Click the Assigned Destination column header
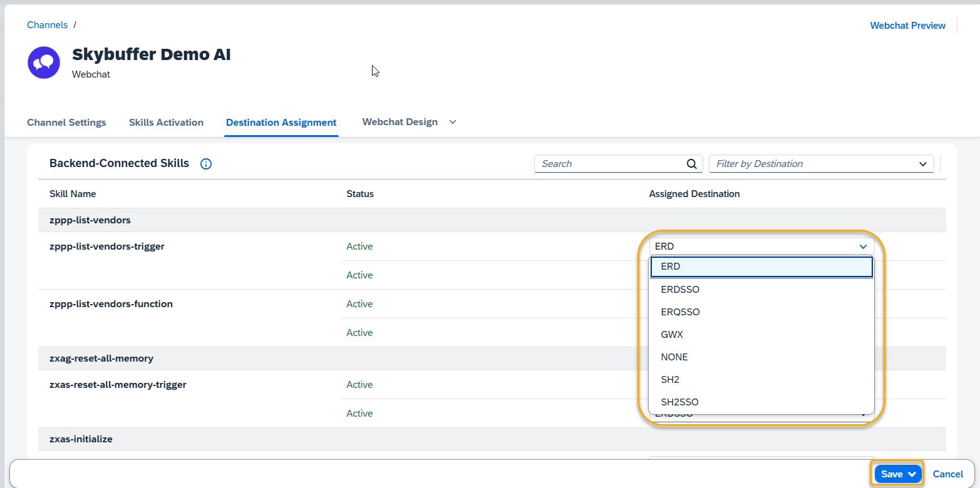This screenshot has height=488, width=980. pyautogui.click(x=694, y=194)
